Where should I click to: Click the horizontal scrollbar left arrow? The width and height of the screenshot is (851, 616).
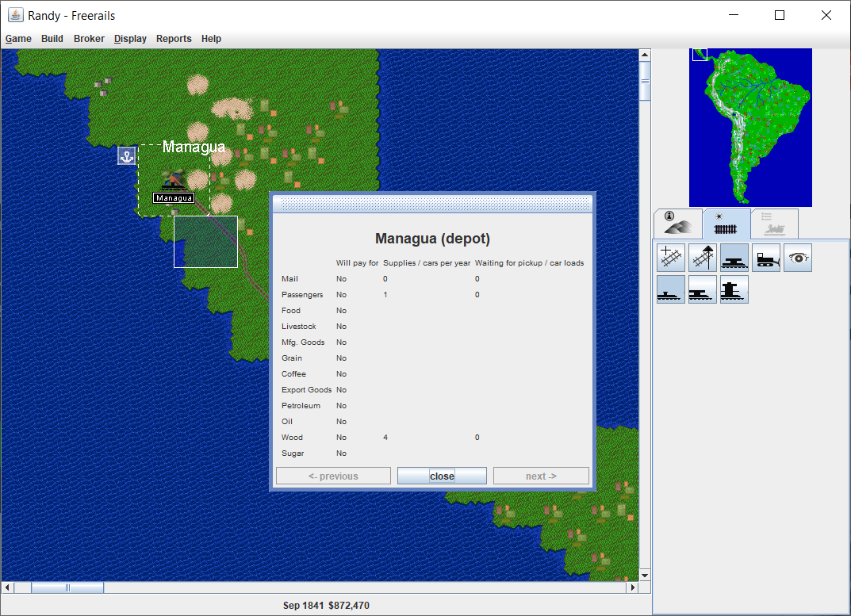tap(7, 587)
